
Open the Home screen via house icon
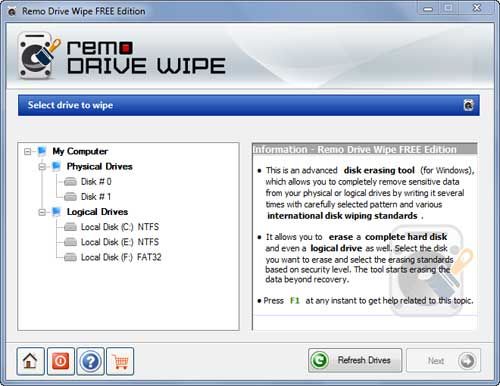pyautogui.click(x=30, y=361)
